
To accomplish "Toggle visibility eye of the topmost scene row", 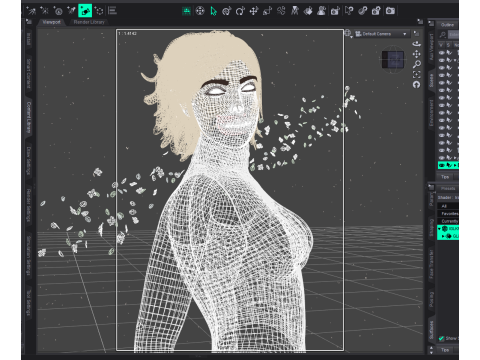I will [442, 53].
